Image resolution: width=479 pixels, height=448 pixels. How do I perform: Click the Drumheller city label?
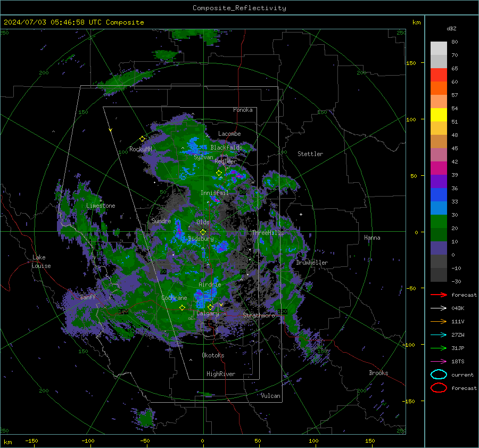coord(312,263)
